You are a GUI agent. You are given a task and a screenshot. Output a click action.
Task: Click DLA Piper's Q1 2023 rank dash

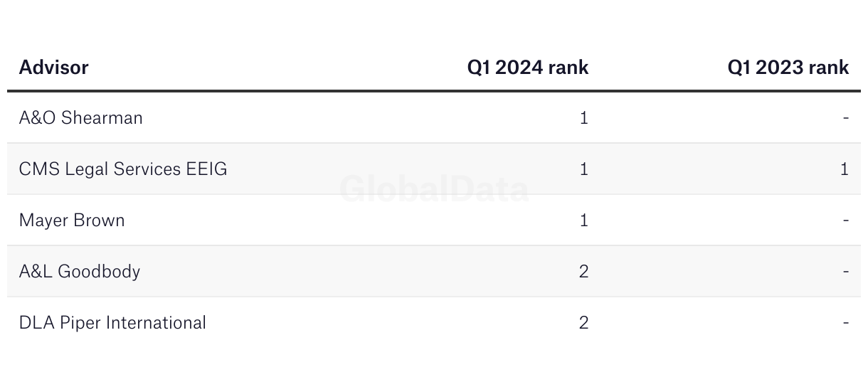pyautogui.click(x=846, y=323)
